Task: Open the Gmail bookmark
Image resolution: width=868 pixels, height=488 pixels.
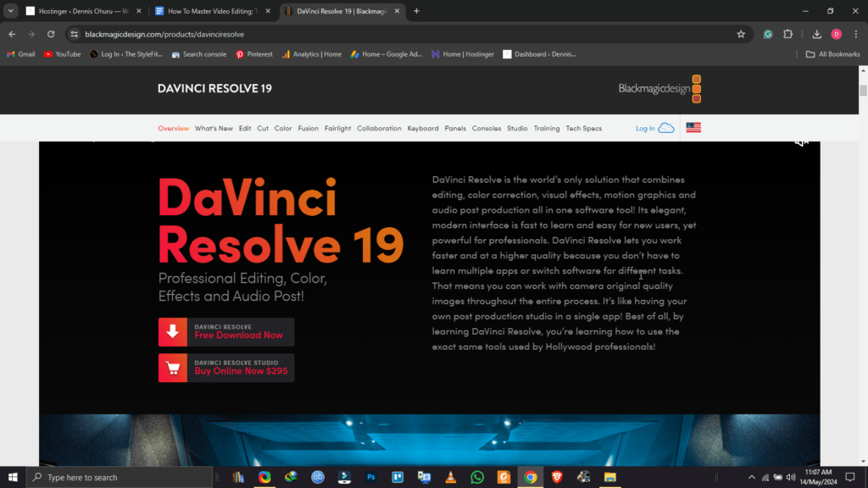Action: click(21, 54)
